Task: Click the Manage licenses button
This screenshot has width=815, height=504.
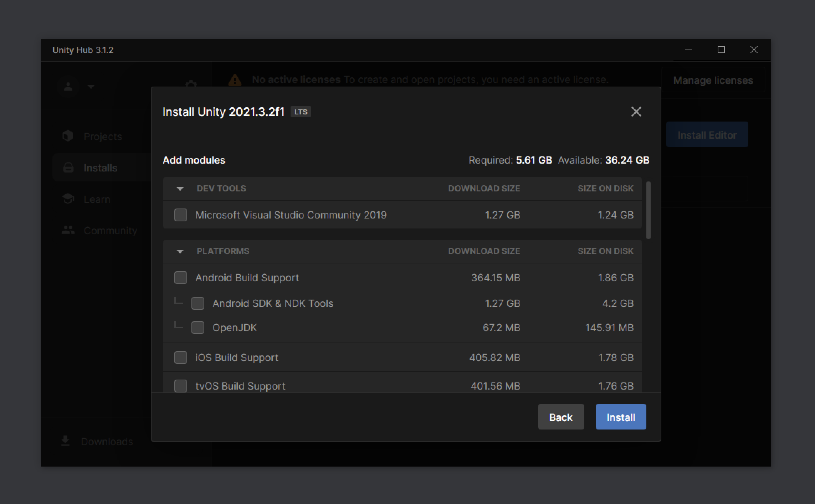Action: [713, 80]
